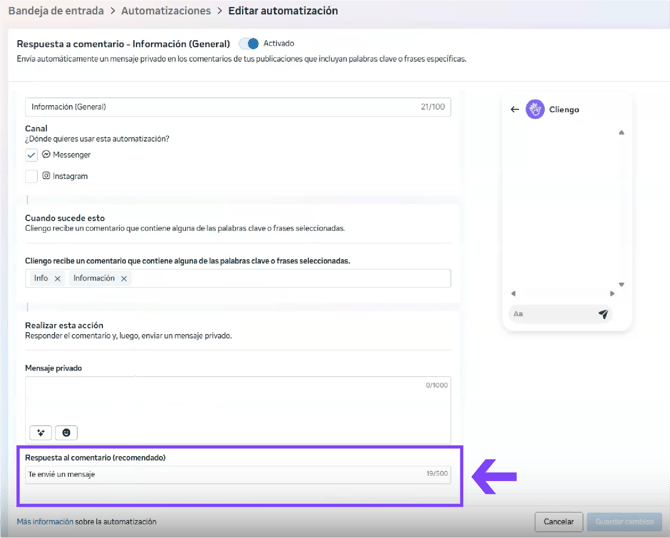Click the back arrow in the Cliengo preview

coord(515,110)
